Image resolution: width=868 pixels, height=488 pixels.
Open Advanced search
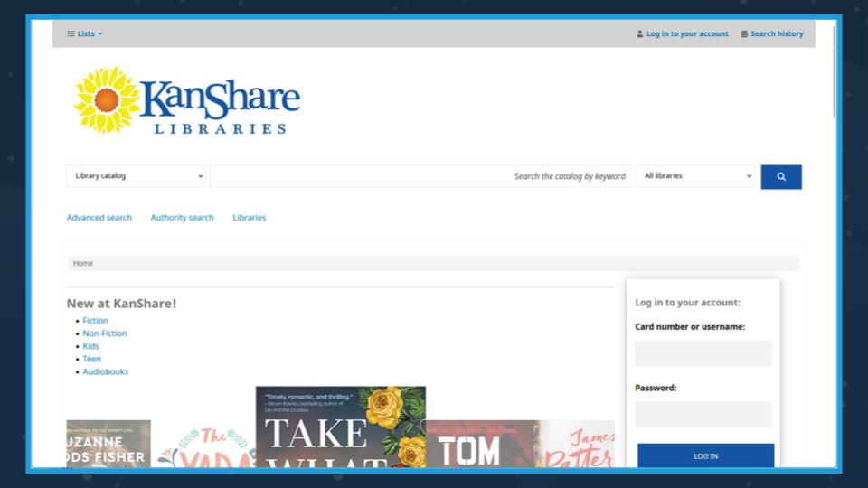[99, 218]
